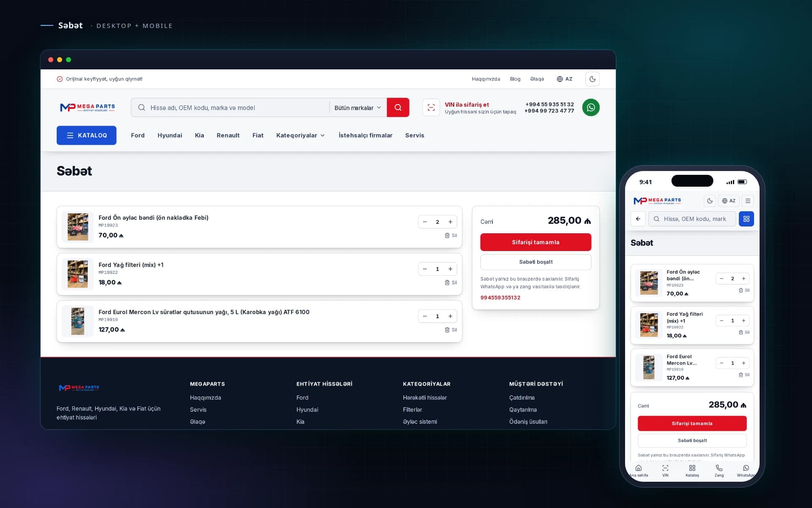Tap Kataloq icon in mobile bottom bar
Screen dimensions: 812x508
(692, 470)
